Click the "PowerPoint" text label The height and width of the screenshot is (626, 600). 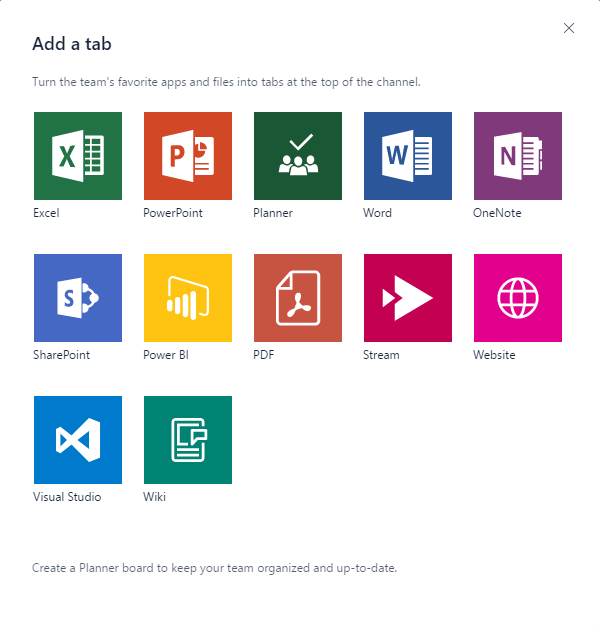pos(173,213)
